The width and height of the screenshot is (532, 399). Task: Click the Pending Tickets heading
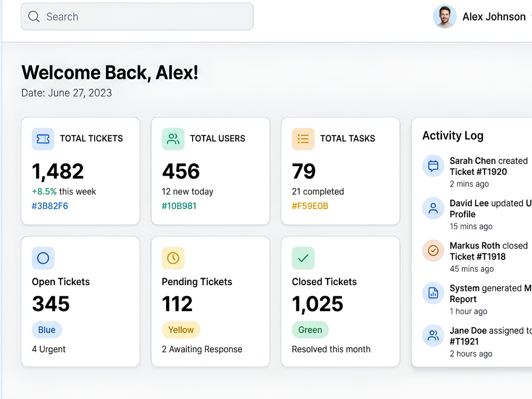point(197,282)
